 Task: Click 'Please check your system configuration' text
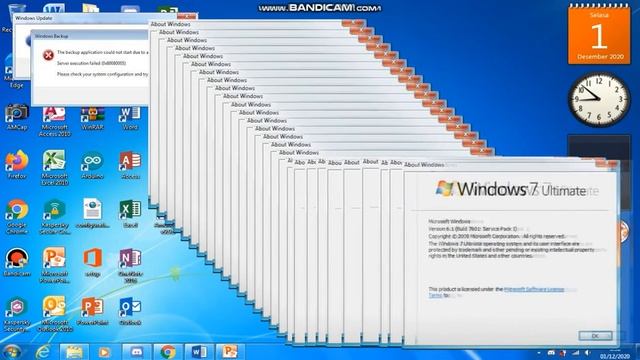102,74
